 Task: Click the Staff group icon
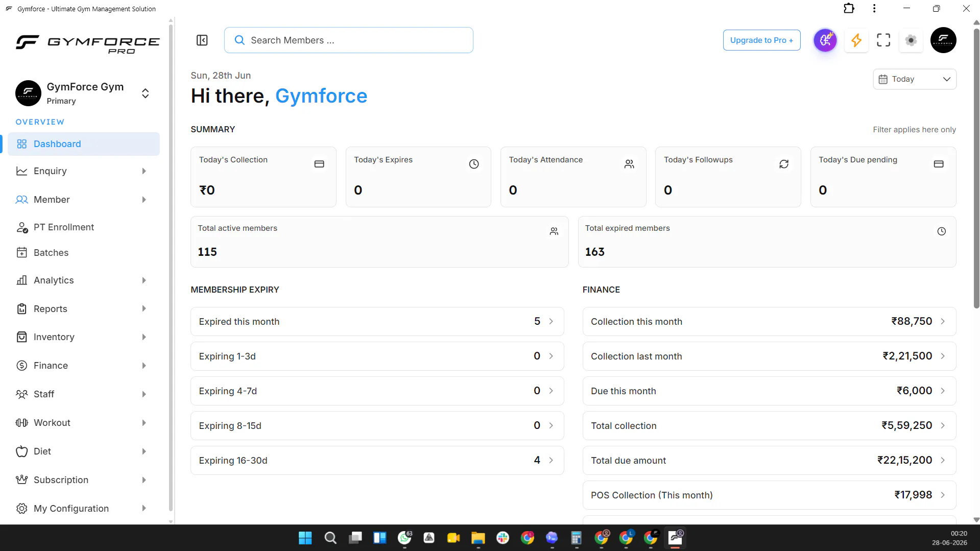pos(21,394)
